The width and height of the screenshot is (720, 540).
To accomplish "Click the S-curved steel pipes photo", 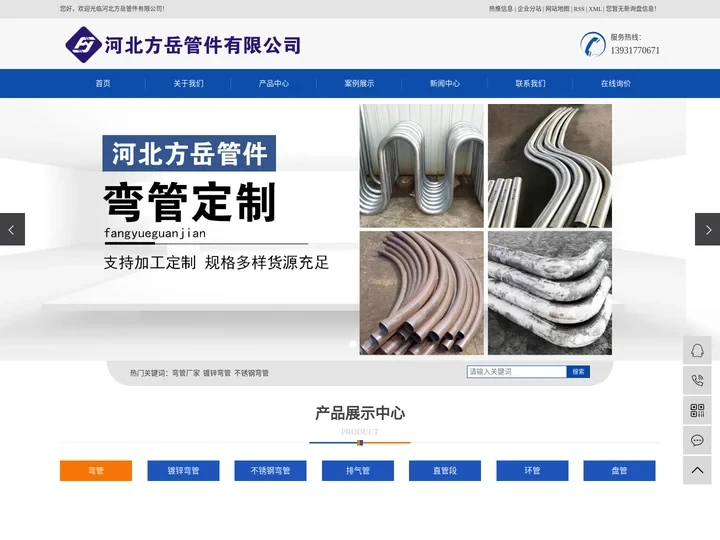I will [x=550, y=166].
